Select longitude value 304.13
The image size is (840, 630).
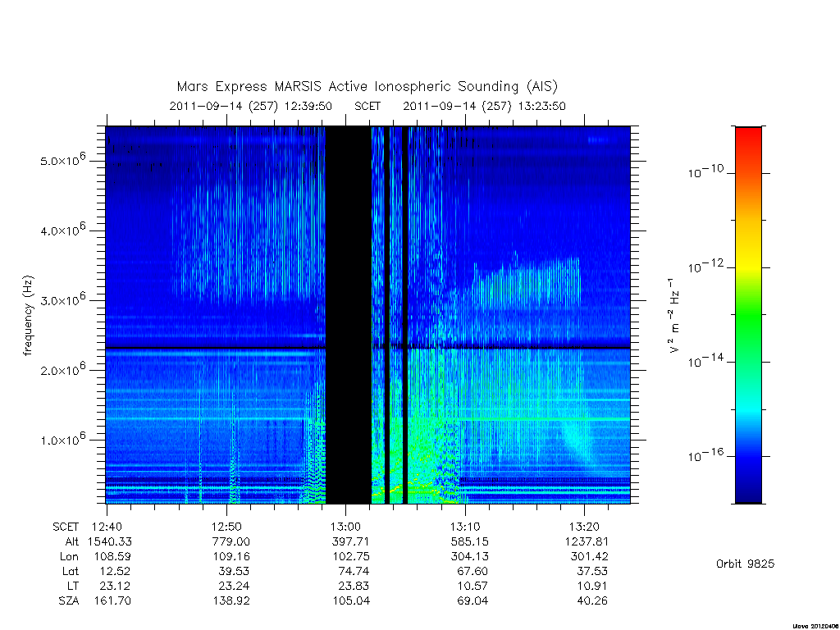tap(470, 557)
